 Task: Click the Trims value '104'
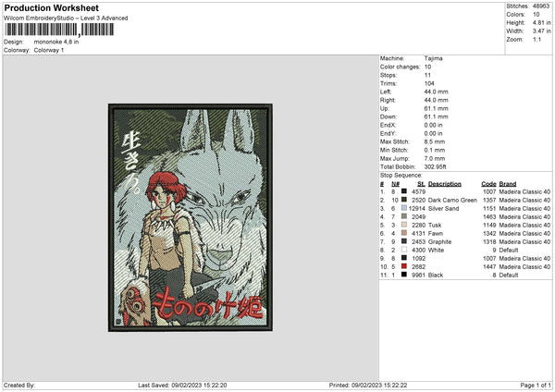[429, 83]
